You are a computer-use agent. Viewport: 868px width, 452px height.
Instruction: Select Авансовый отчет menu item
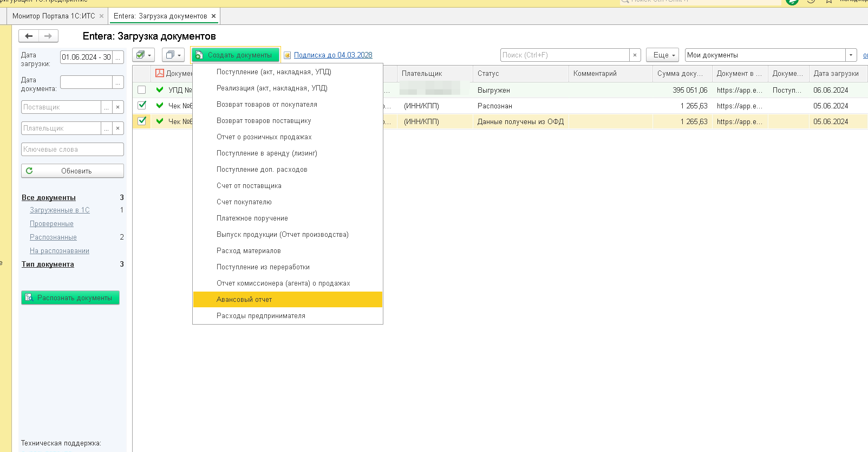pyautogui.click(x=288, y=299)
